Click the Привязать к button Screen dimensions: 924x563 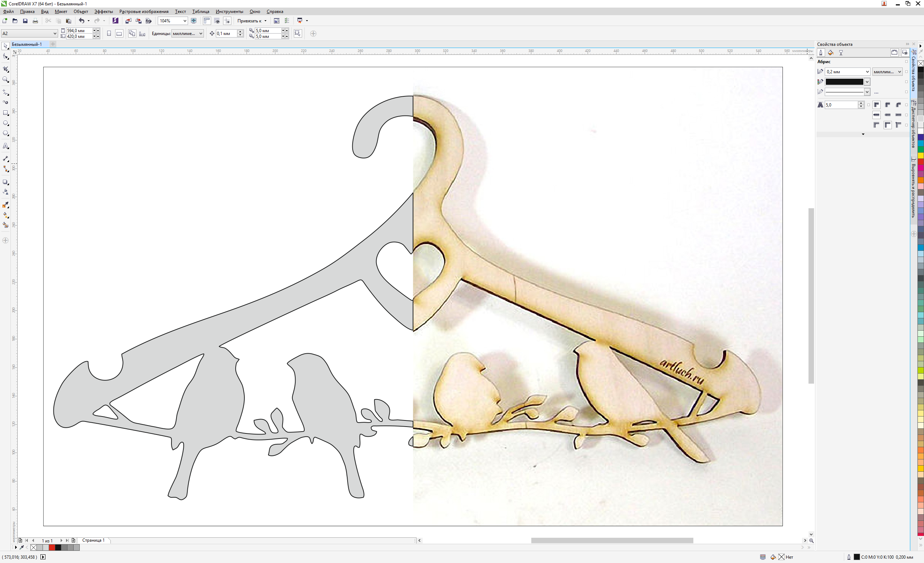(249, 21)
